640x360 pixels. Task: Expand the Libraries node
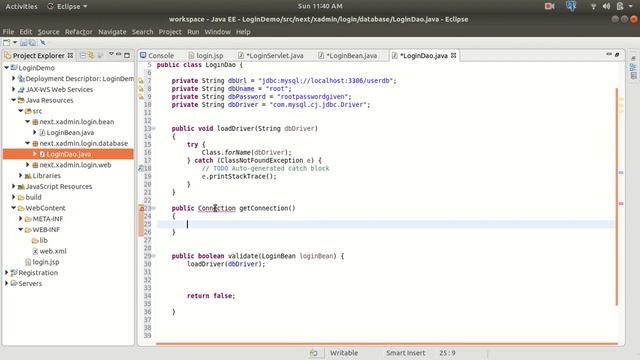pos(20,176)
